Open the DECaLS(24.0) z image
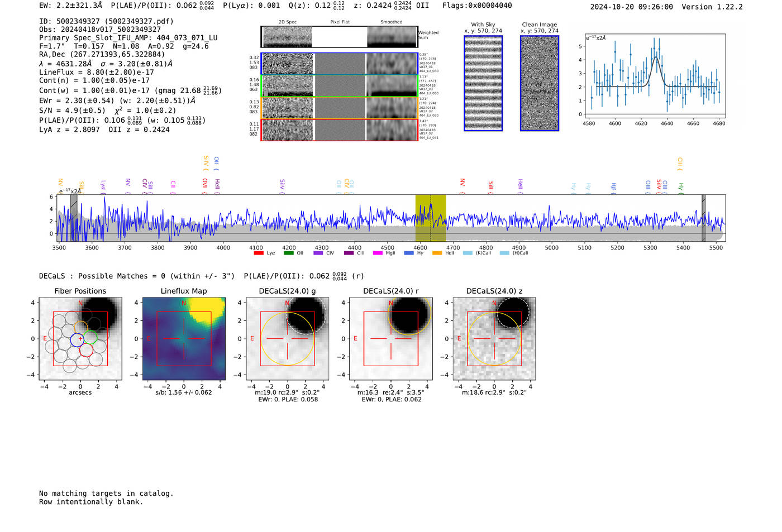 pyautogui.click(x=494, y=338)
